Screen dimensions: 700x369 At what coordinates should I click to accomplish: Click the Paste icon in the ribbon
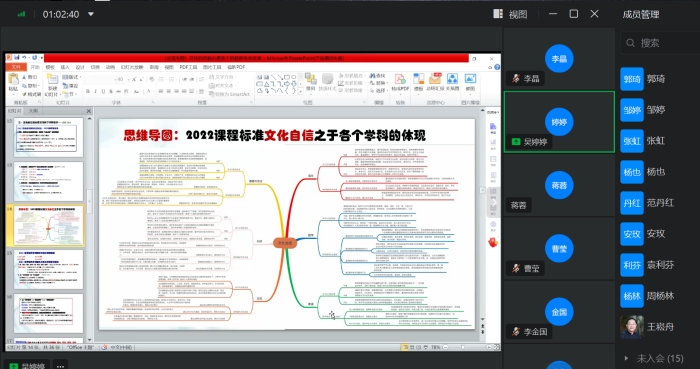[13, 82]
